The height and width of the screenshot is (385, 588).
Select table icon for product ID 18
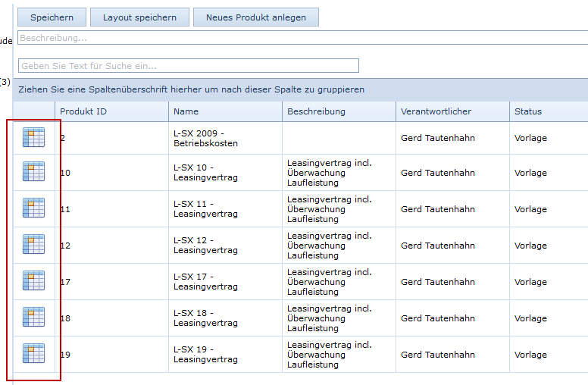click(34, 318)
